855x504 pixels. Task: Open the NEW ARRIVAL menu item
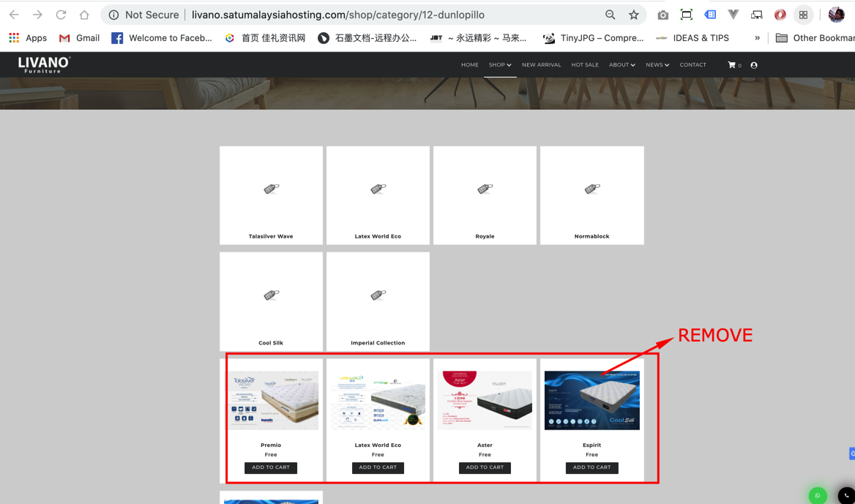(542, 65)
